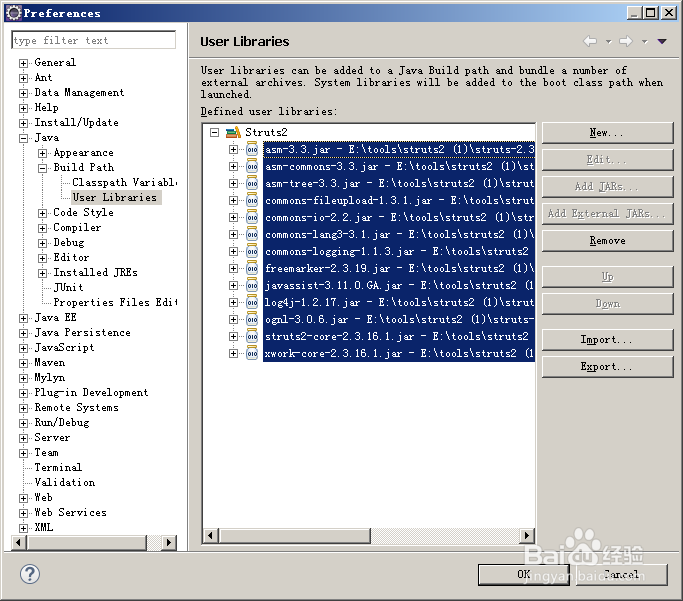Click the jar icon beside asm-3.3.jar

252,149
